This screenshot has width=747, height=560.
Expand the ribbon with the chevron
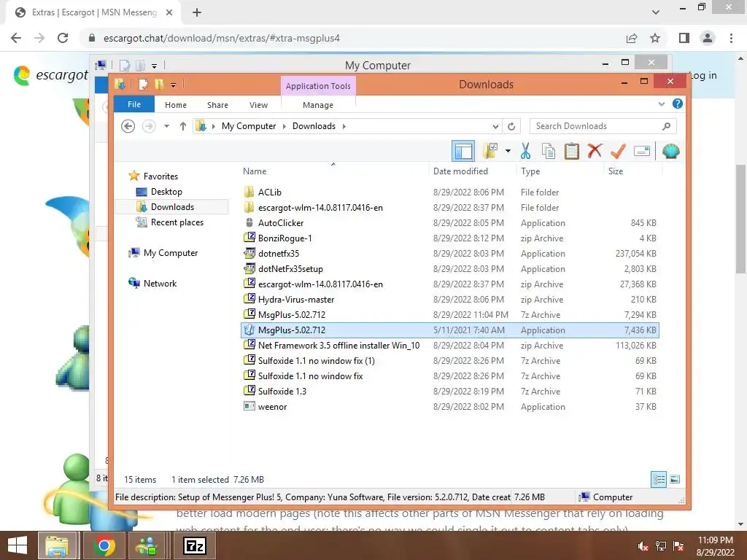[x=661, y=104]
